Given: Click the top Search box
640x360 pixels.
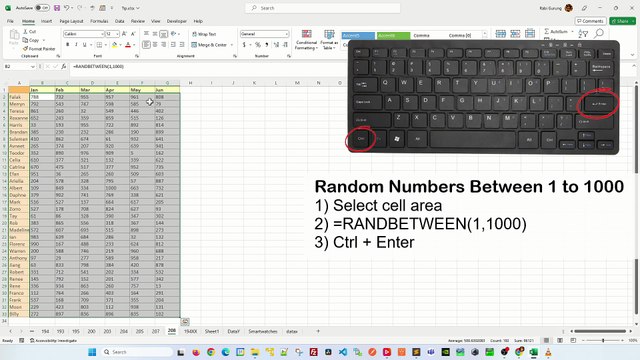Looking at the screenshot, I should coord(322,8).
